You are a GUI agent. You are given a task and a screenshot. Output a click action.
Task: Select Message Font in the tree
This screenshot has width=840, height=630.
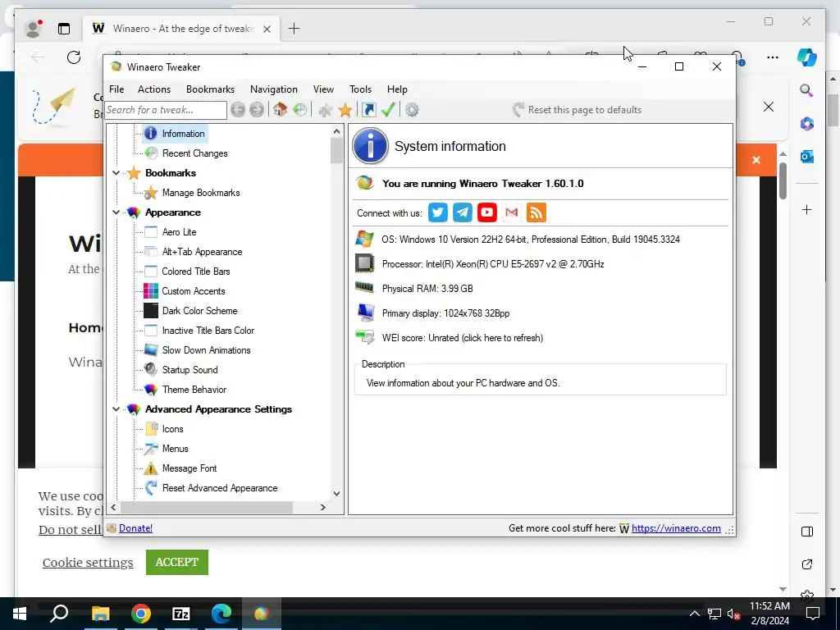[189, 468]
